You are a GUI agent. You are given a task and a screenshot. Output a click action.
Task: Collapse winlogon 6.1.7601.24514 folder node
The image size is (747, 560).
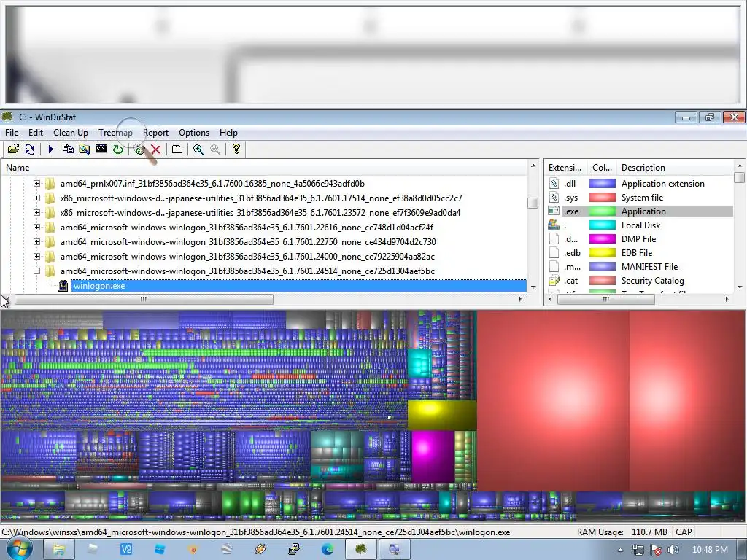click(x=36, y=271)
